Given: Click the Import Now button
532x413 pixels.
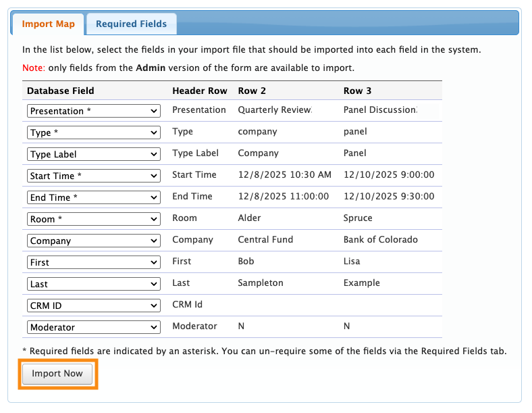Looking at the screenshot, I should coord(57,374).
